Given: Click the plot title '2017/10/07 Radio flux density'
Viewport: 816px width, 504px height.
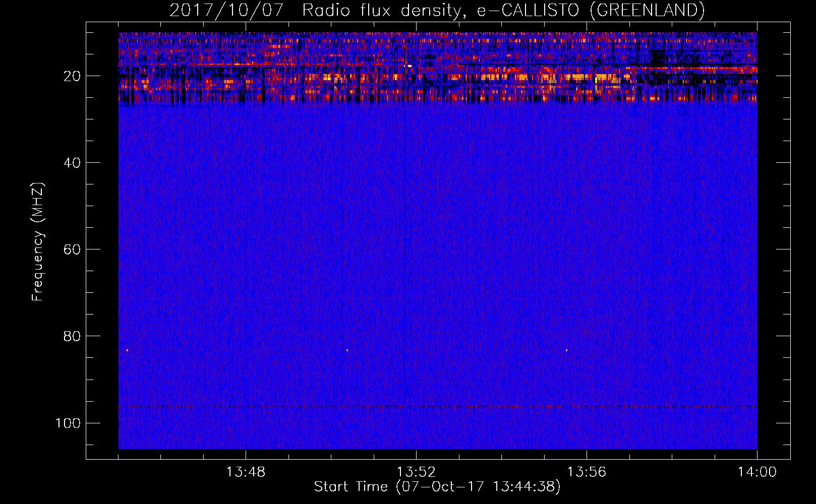Looking at the screenshot, I should coord(437,11).
